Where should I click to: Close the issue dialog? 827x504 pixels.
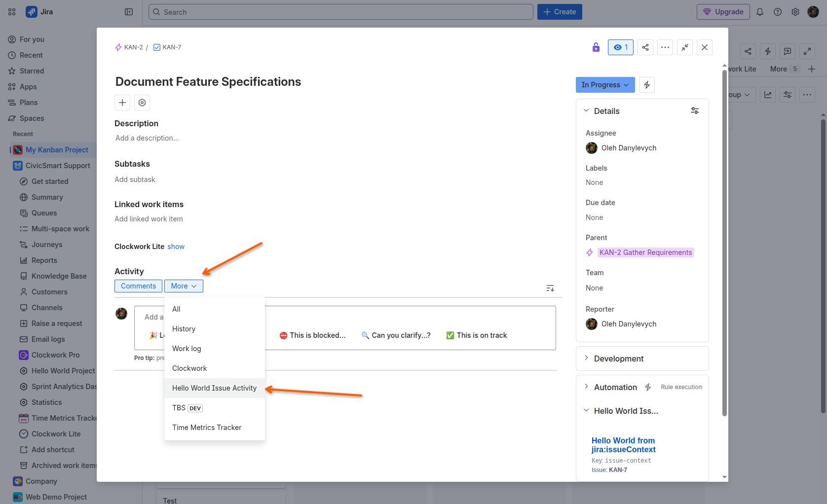click(x=705, y=47)
